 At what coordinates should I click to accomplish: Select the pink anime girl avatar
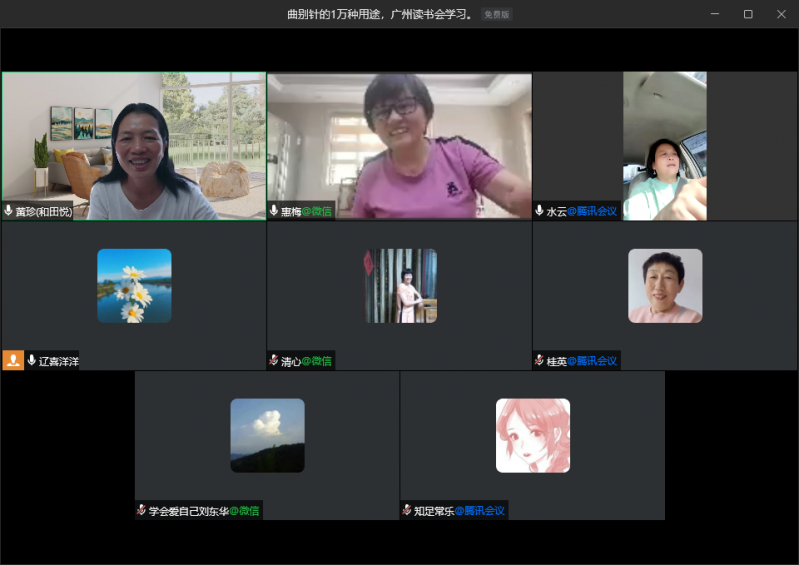pyautogui.click(x=533, y=435)
